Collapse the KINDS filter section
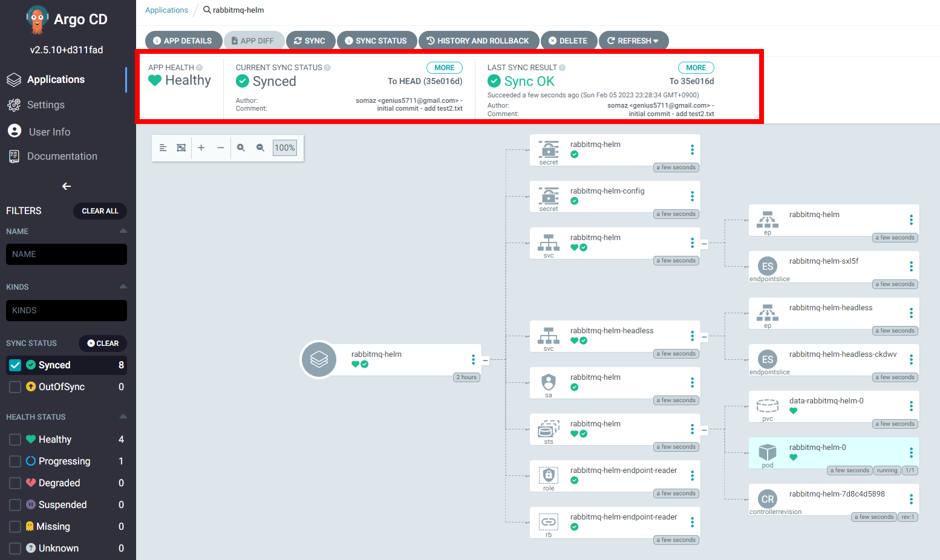940x560 pixels. click(x=123, y=287)
